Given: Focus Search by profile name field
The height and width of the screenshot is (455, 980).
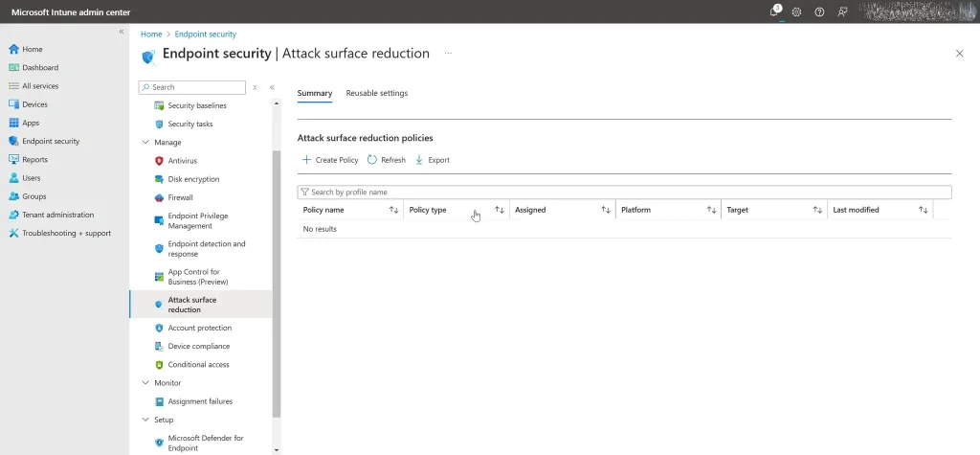Looking at the screenshot, I should [x=624, y=193].
